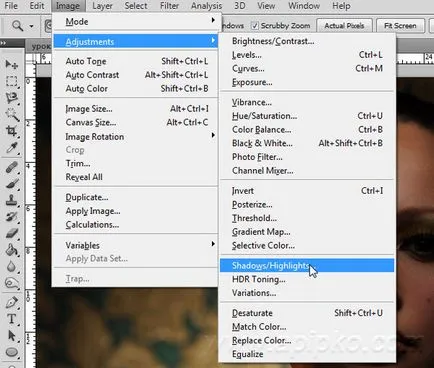The height and width of the screenshot is (368, 434).
Task: Choose Exposure from Adjustments
Action: point(307,82)
